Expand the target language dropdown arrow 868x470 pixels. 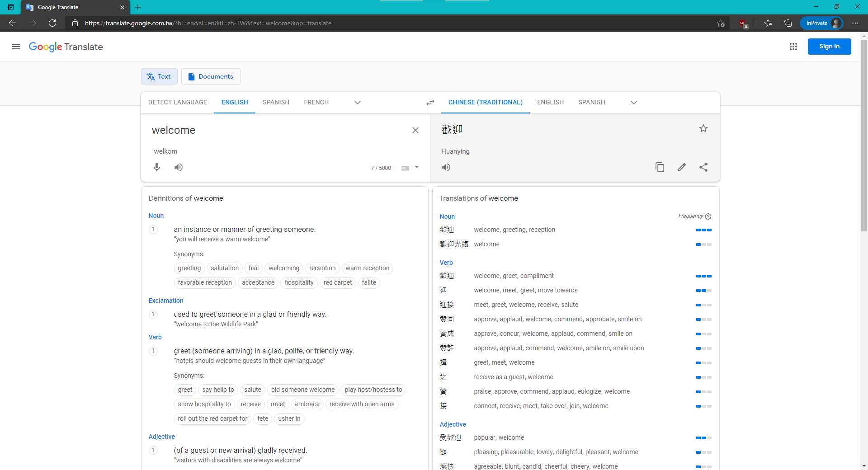633,103
